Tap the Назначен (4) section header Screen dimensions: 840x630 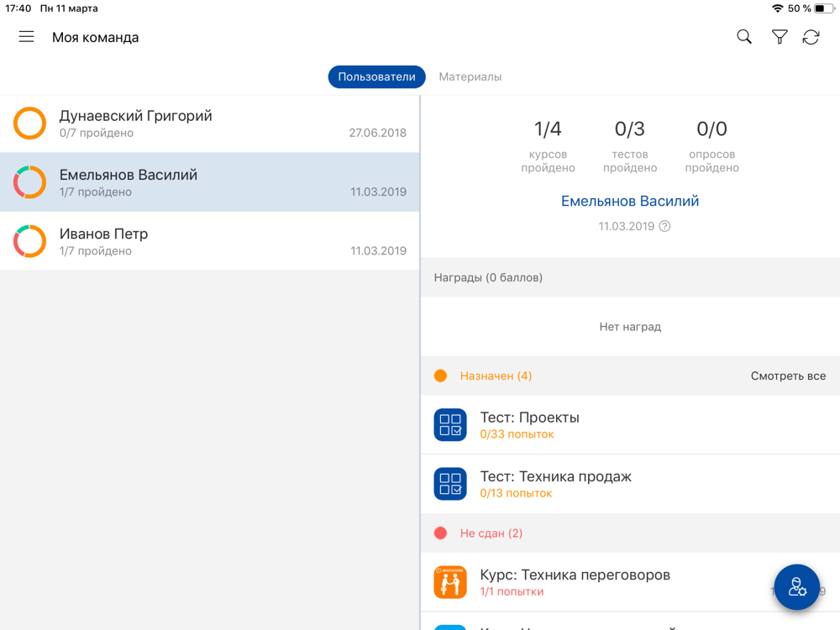click(630, 376)
